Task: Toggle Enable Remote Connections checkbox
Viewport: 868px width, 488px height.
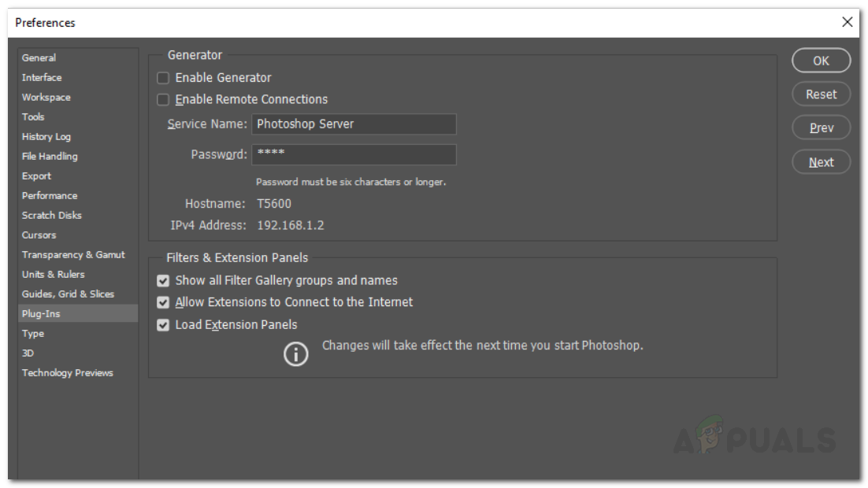Action: click(163, 100)
